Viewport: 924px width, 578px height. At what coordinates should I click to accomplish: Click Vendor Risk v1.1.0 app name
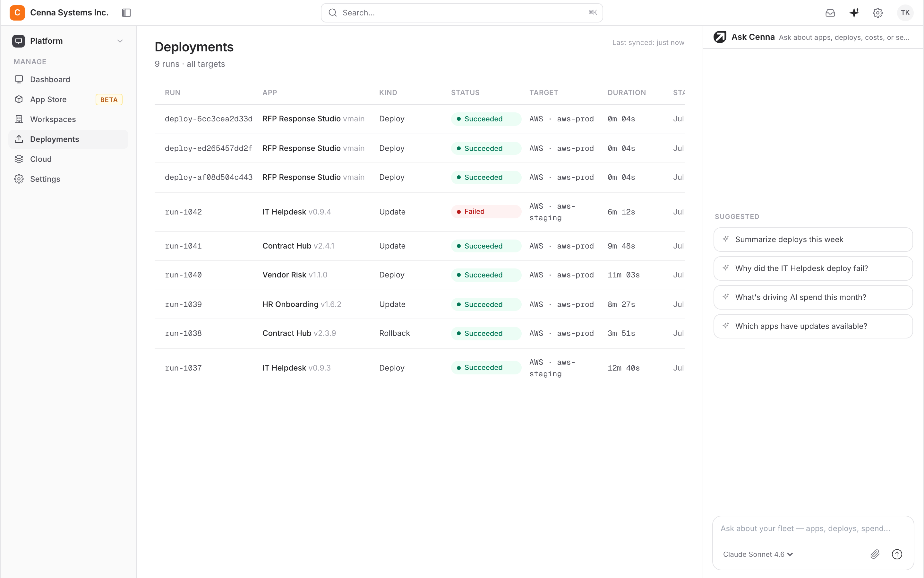coord(295,275)
